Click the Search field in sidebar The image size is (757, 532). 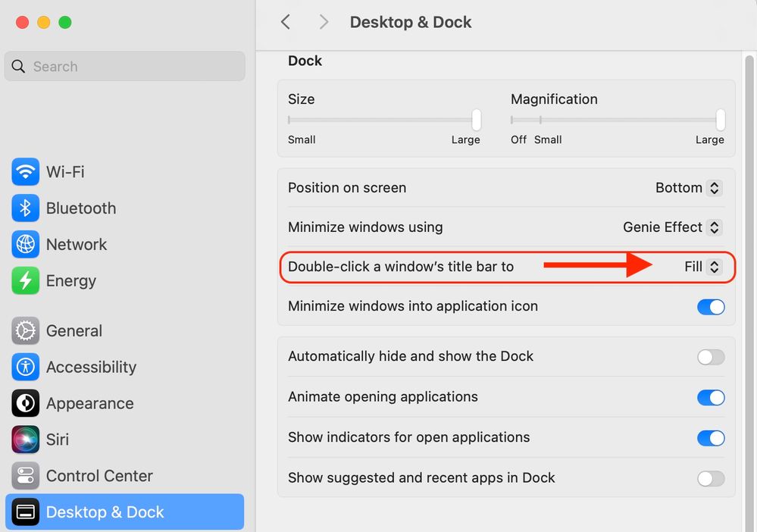[125, 67]
